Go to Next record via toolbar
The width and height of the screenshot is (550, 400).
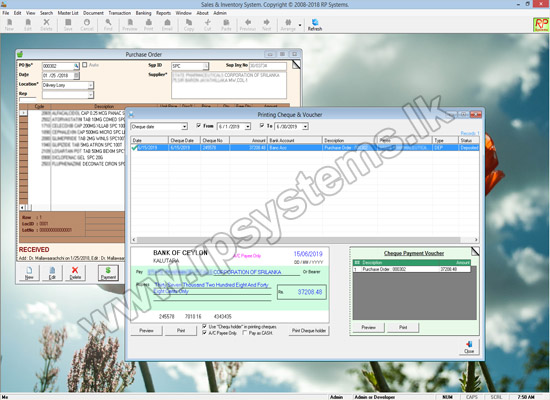267,25
